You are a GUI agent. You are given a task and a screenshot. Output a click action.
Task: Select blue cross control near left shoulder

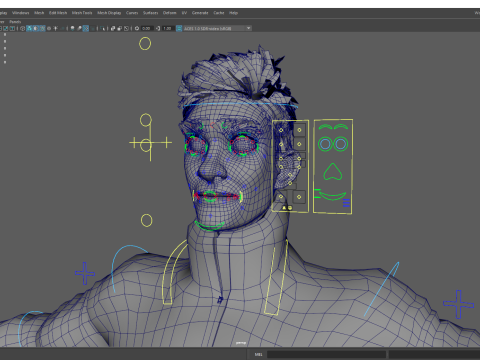tap(85, 273)
